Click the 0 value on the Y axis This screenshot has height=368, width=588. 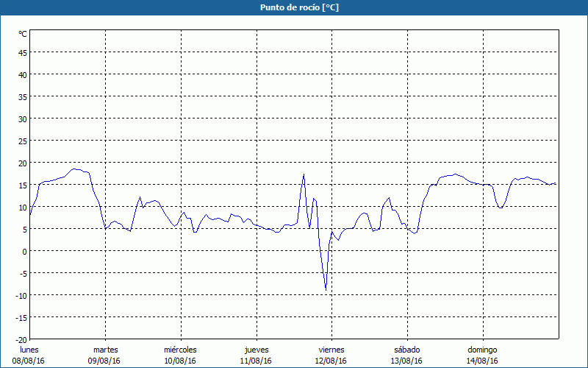pyautogui.click(x=24, y=251)
